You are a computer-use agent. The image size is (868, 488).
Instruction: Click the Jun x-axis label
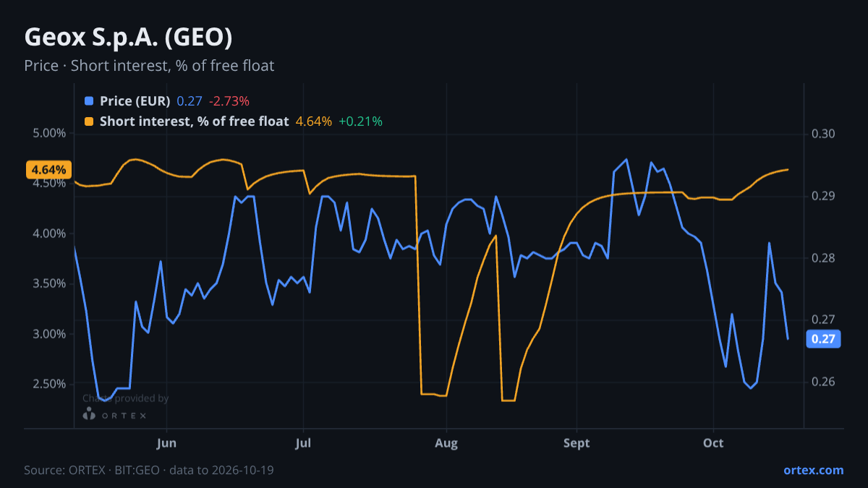(166, 442)
